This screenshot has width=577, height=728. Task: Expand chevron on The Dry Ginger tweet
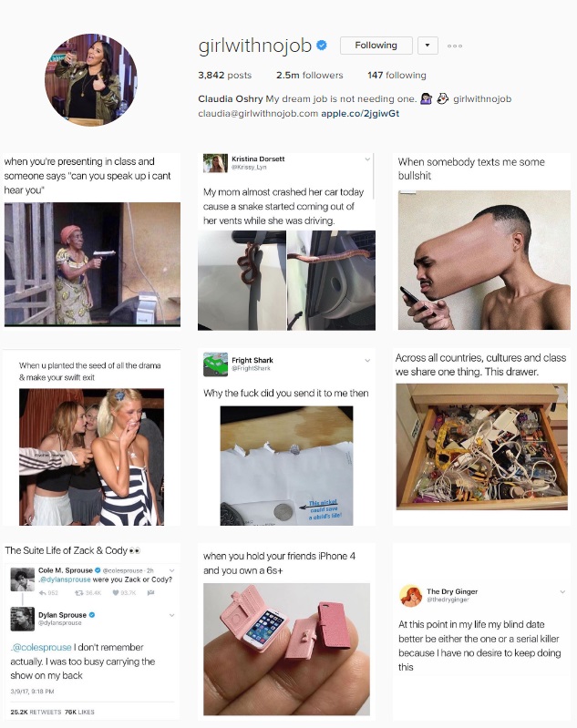(x=562, y=592)
